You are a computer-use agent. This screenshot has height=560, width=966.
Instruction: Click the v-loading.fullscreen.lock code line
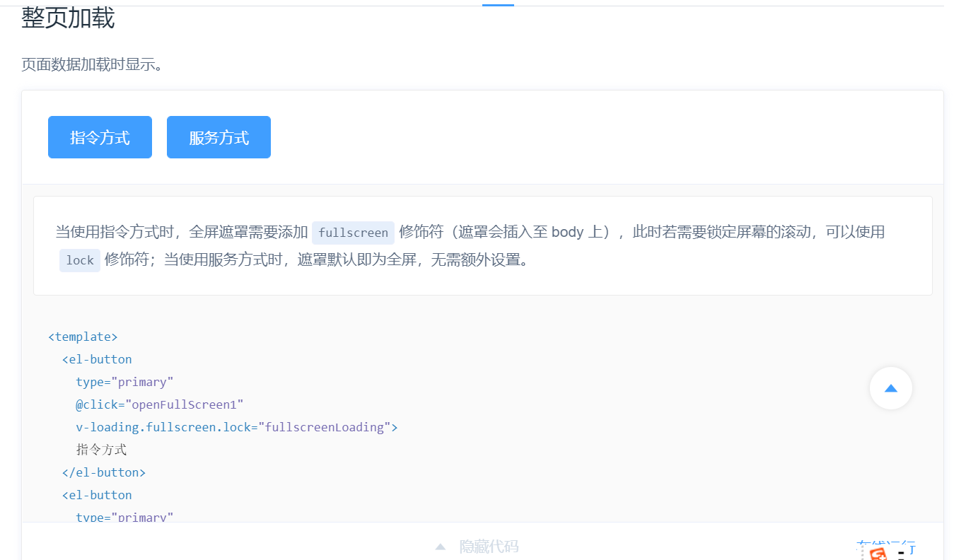[x=237, y=427]
